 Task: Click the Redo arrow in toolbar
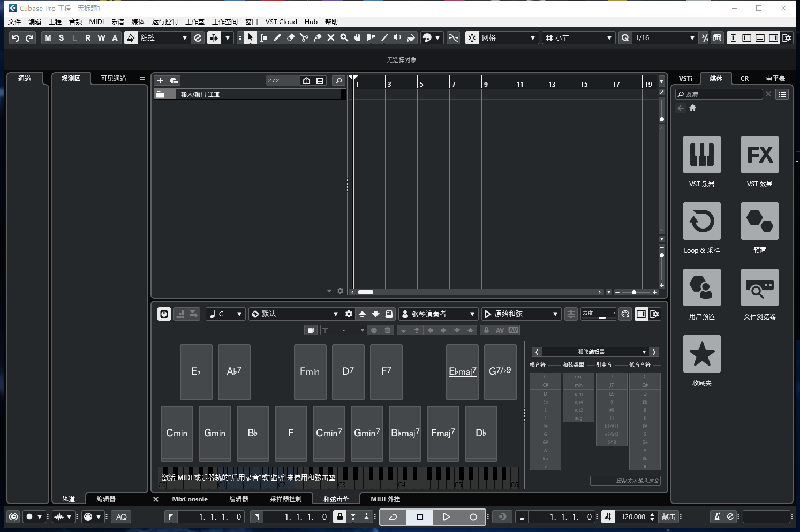29,38
